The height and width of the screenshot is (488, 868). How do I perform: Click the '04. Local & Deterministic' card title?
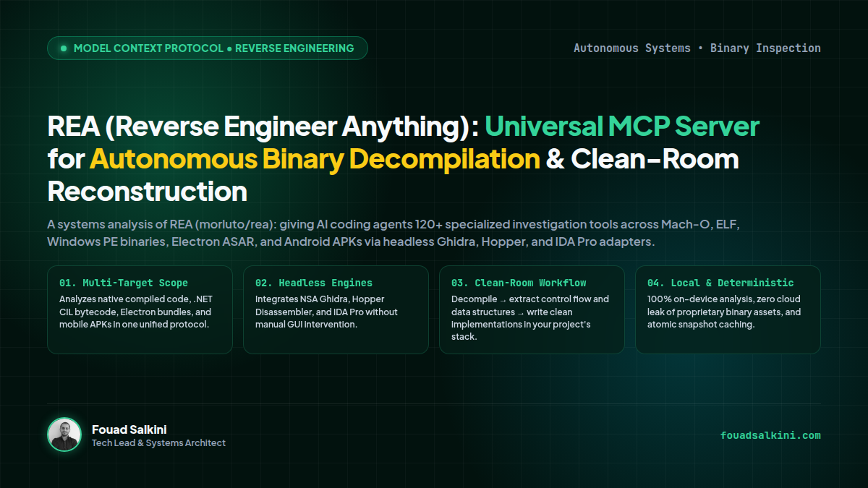(x=720, y=283)
